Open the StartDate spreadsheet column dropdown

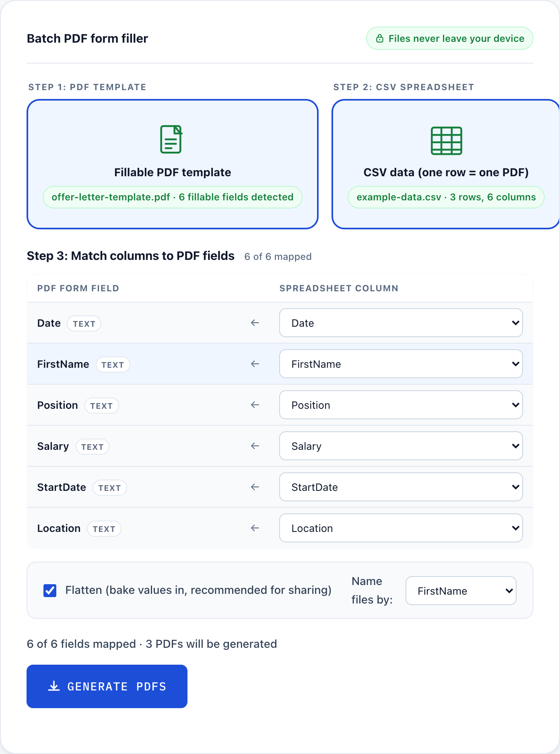click(401, 487)
